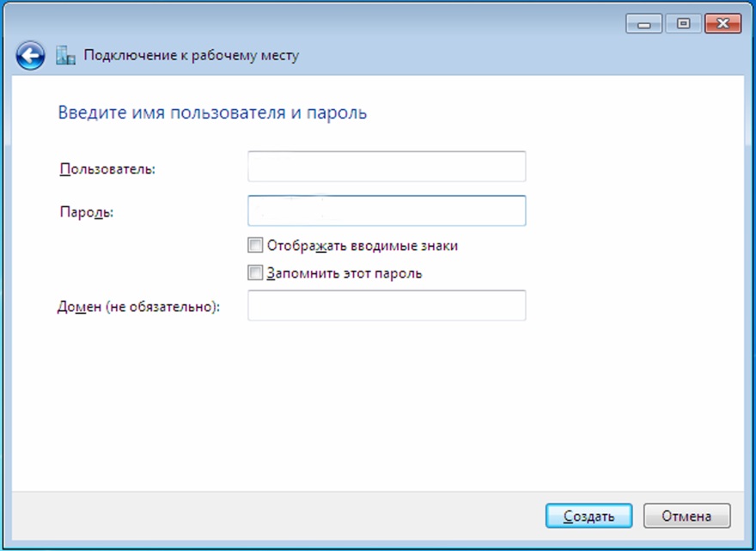Click the blue back arrow button
The image size is (756, 551).
click(30, 57)
